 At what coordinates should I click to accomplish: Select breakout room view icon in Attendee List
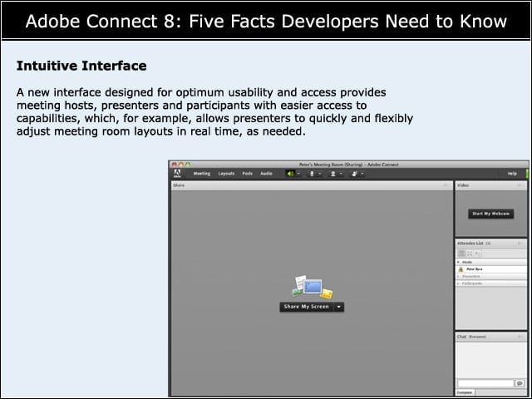coord(470,254)
